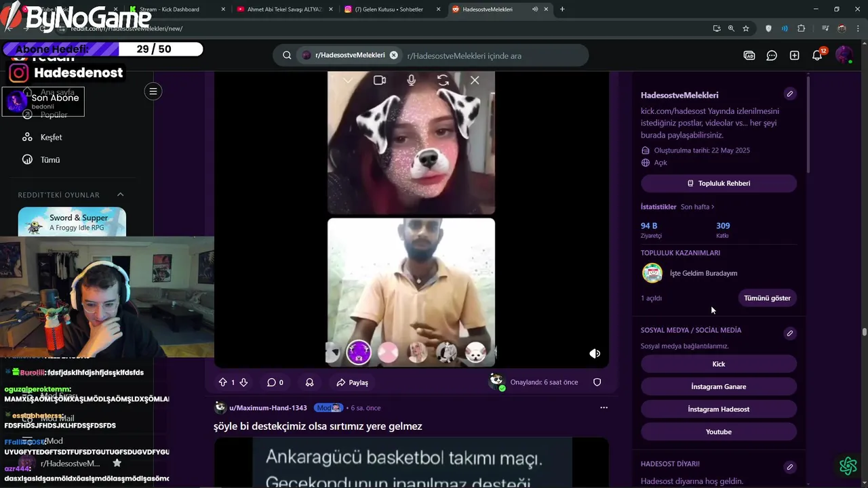Give an award to the video post
The width and height of the screenshot is (868, 488).
pos(309,382)
